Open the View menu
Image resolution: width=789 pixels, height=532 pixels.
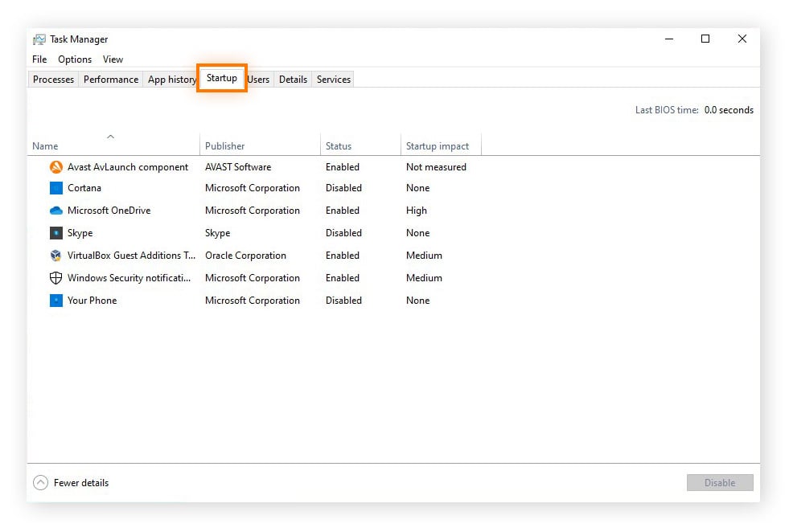click(113, 59)
